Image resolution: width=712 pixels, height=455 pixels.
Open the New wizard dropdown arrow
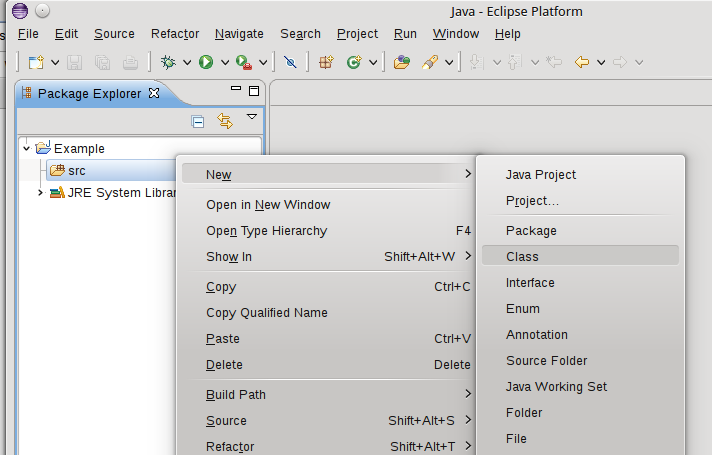[55, 62]
